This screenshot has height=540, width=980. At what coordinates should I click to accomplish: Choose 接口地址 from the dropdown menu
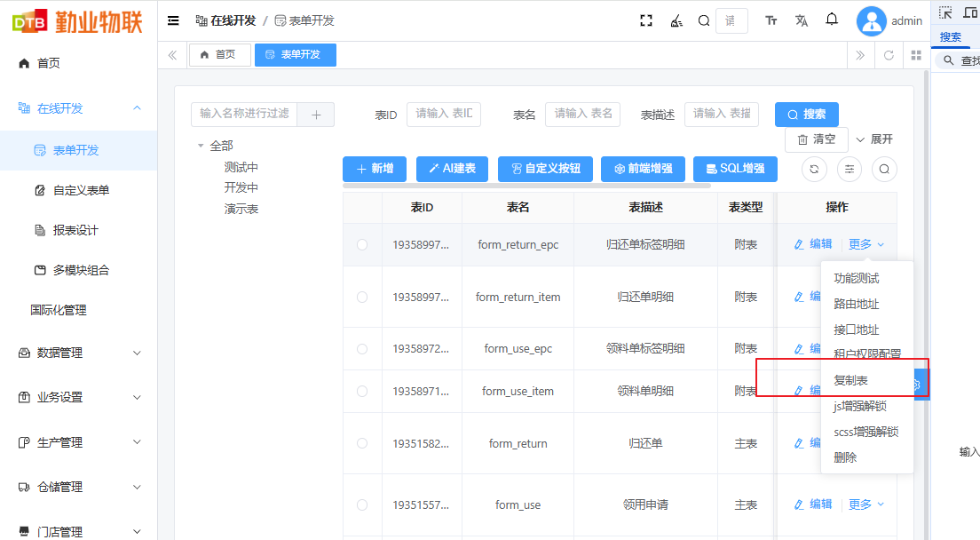pyautogui.click(x=857, y=330)
